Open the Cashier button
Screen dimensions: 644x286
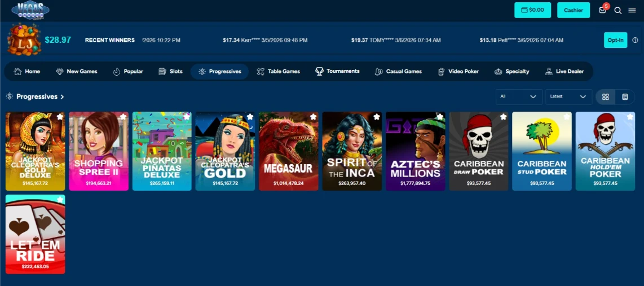pos(574,10)
